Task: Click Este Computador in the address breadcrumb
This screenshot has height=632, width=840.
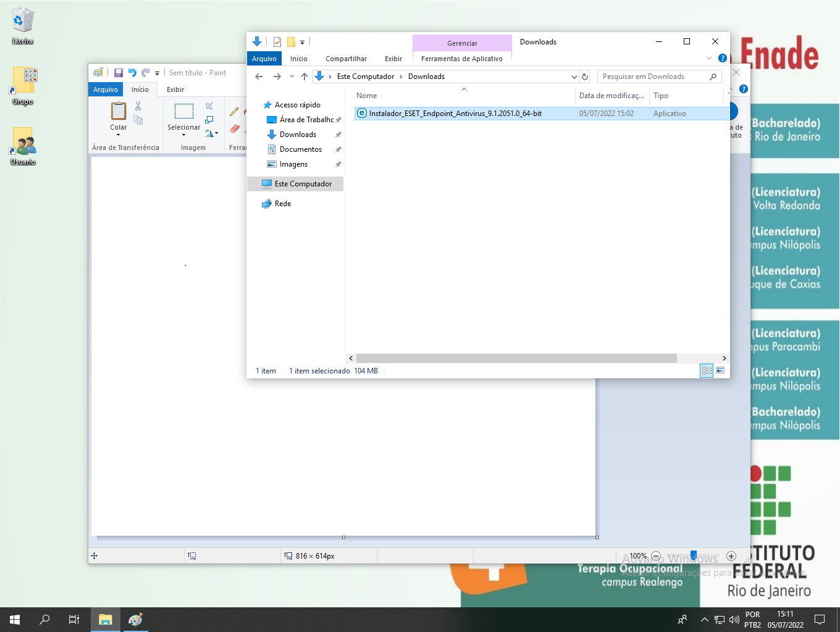Action: click(x=366, y=77)
